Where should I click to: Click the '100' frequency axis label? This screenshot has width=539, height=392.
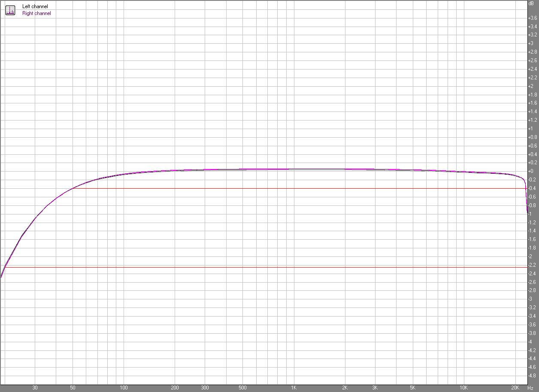tap(124, 388)
